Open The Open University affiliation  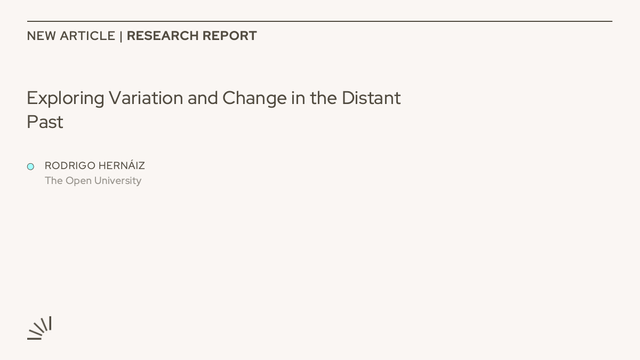click(93, 180)
